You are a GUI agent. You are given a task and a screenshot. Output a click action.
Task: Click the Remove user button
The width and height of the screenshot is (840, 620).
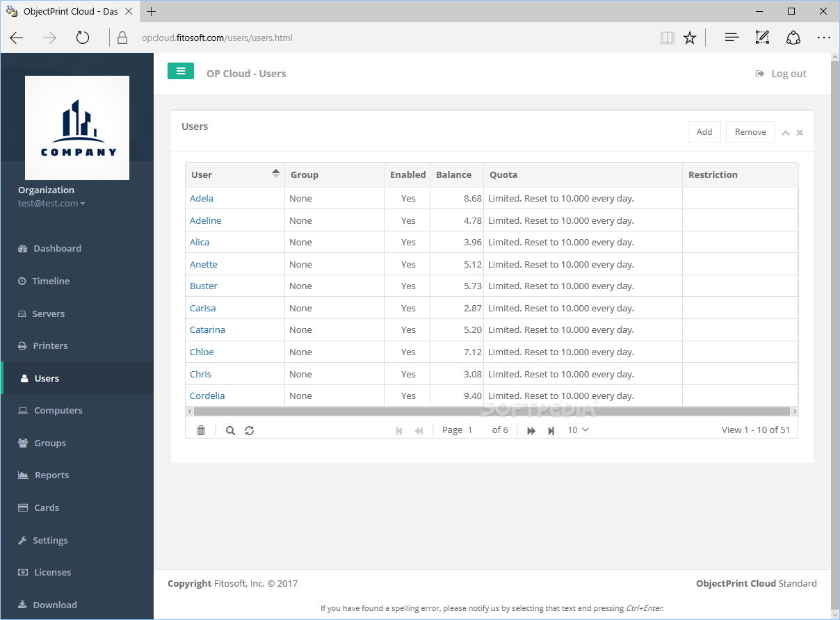point(750,132)
